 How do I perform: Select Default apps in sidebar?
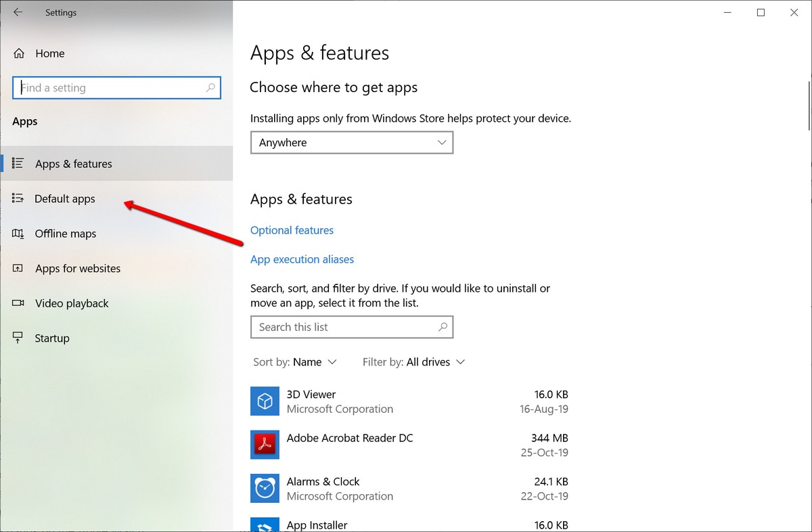tap(65, 199)
